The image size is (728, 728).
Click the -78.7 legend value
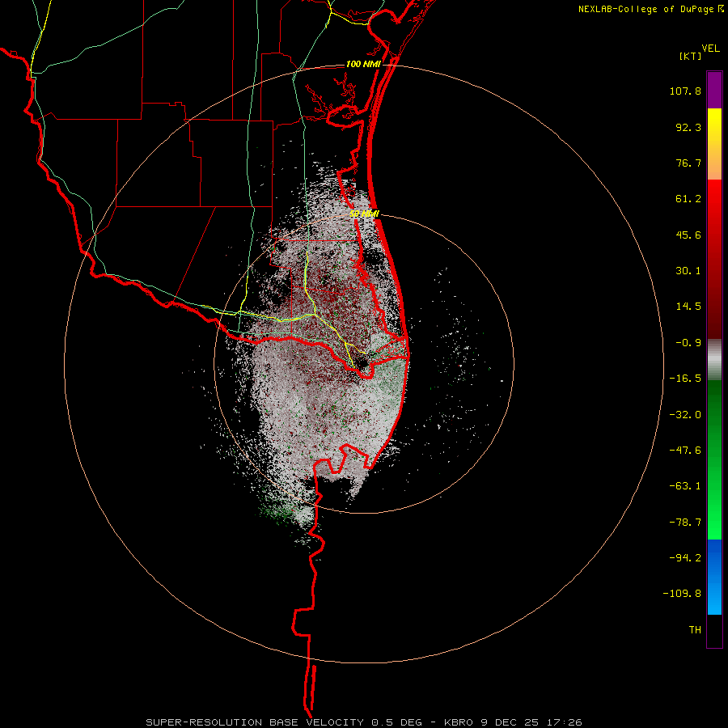[x=685, y=523]
